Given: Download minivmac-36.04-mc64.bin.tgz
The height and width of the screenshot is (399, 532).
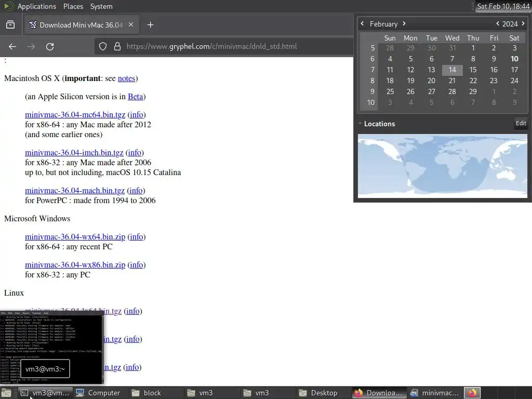Looking at the screenshot, I should tap(75, 115).
